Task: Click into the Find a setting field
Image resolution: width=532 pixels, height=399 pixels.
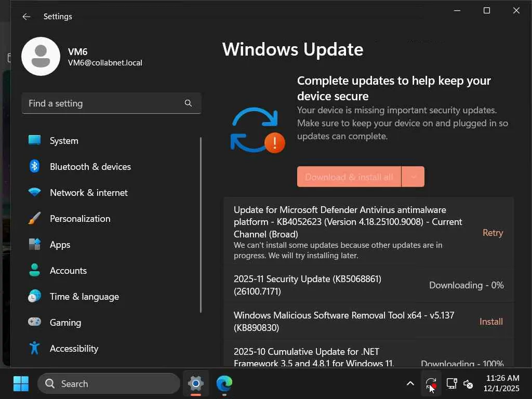Action: pyautogui.click(x=111, y=103)
